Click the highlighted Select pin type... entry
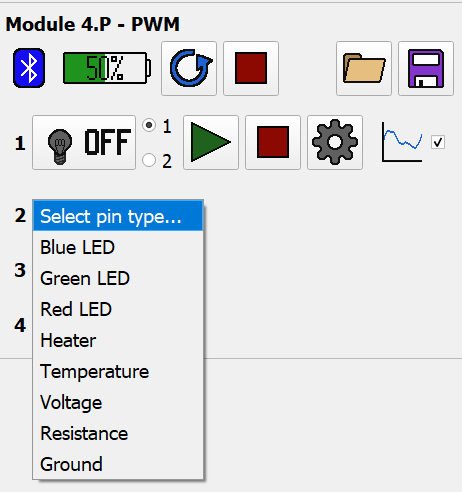This screenshot has width=462, height=492. coord(118,216)
